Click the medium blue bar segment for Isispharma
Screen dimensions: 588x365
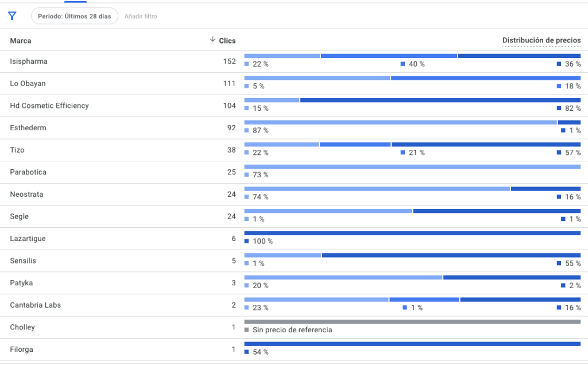389,56
